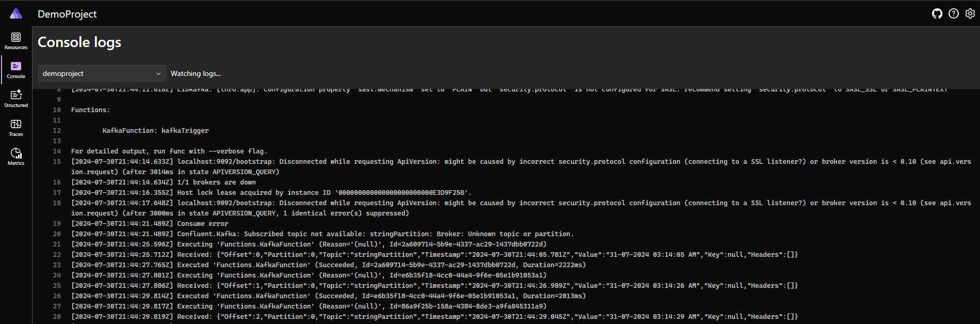The image size is (980, 324).
Task: Open the help question mark icon
Action: point(953,14)
